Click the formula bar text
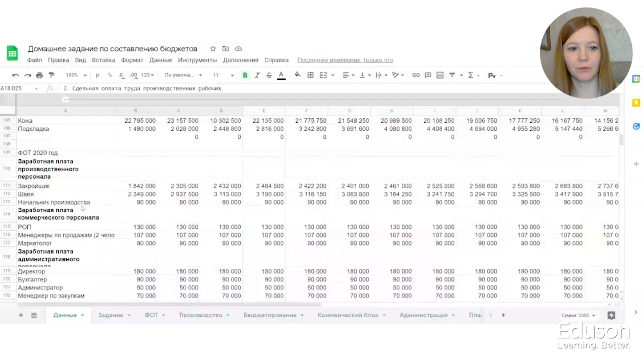The height and width of the screenshot is (357, 644). (143, 88)
